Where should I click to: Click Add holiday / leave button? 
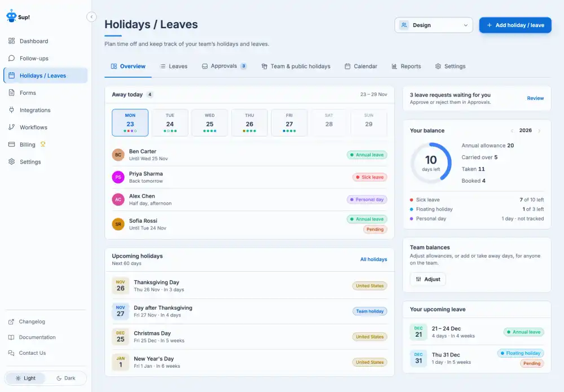pos(515,25)
